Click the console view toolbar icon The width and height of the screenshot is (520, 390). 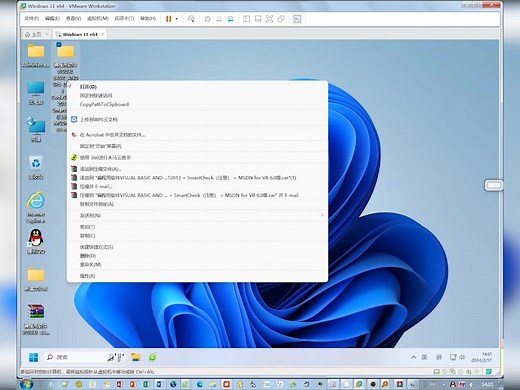[297, 19]
